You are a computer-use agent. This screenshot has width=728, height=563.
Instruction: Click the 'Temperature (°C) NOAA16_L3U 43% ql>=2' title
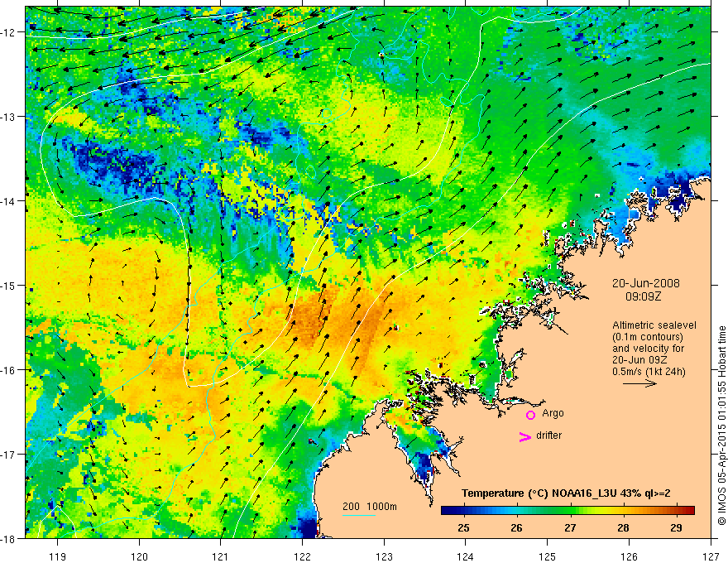566,493
